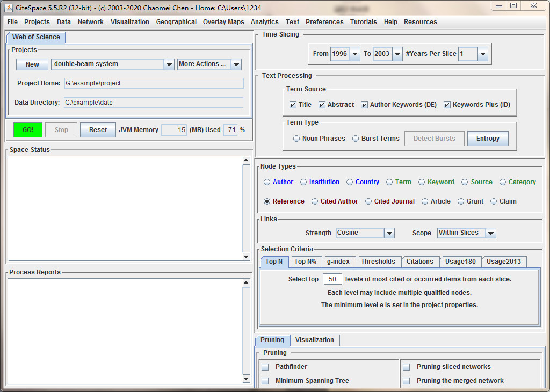Open the Network menu
Screen dimensions: 550x392
pyautogui.click(x=90, y=21)
